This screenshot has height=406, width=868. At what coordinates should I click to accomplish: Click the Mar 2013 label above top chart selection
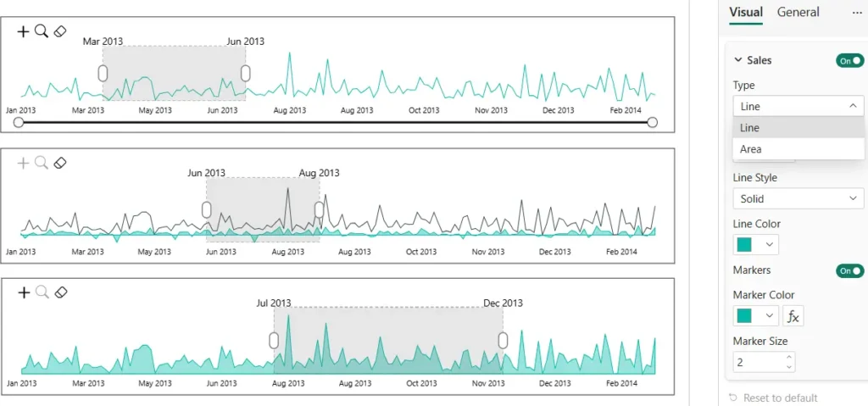point(103,42)
